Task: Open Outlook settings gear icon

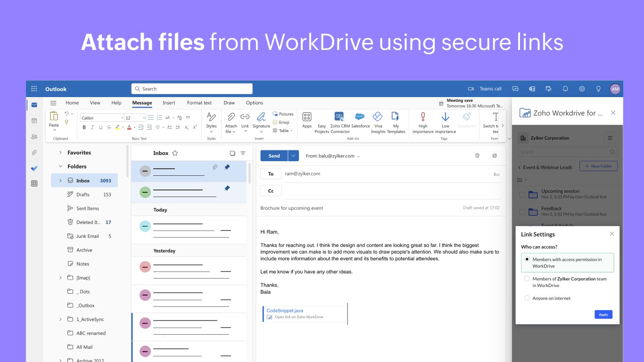Action: (582, 89)
